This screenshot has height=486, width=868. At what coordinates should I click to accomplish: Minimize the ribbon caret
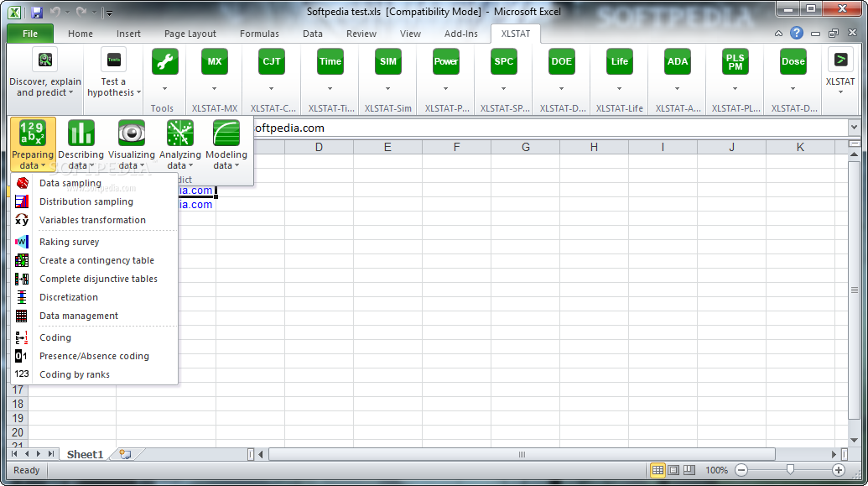[778, 34]
